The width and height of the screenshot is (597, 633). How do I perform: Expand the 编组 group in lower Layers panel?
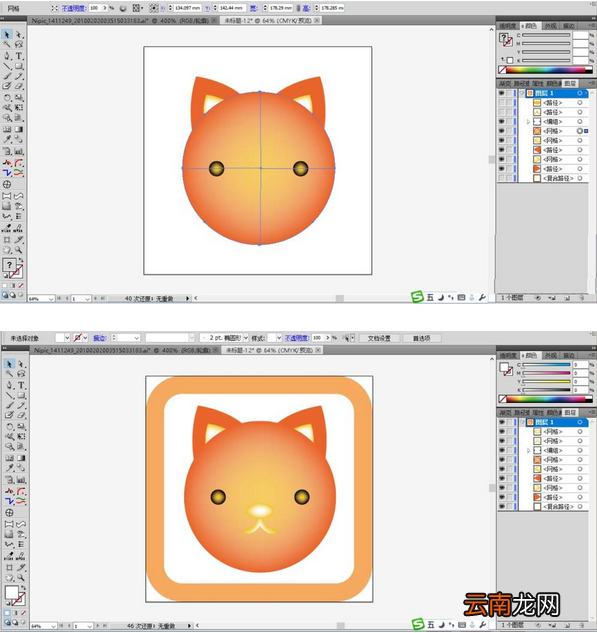(x=528, y=450)
